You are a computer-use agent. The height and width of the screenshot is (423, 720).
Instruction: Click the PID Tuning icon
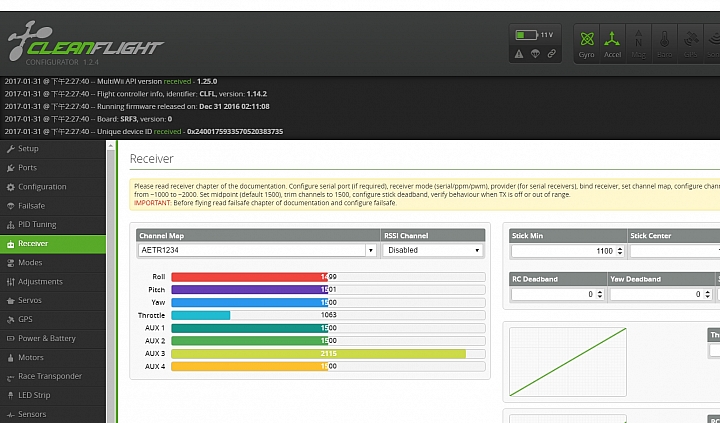[10, 225]
